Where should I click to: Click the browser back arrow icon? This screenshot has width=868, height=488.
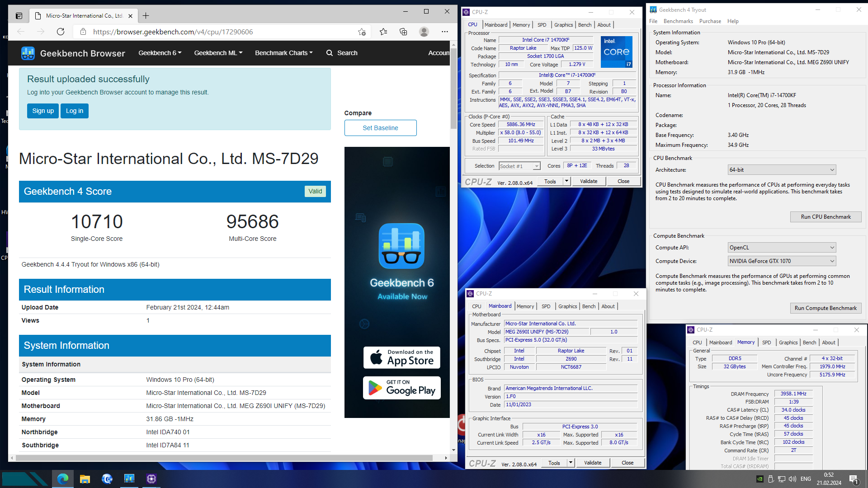pyautogui.click(x=21, y=32)
